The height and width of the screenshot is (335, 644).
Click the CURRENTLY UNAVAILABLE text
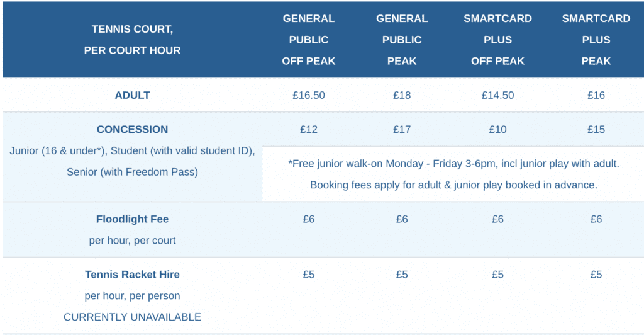pyautogui.click(x=132, y=317)
